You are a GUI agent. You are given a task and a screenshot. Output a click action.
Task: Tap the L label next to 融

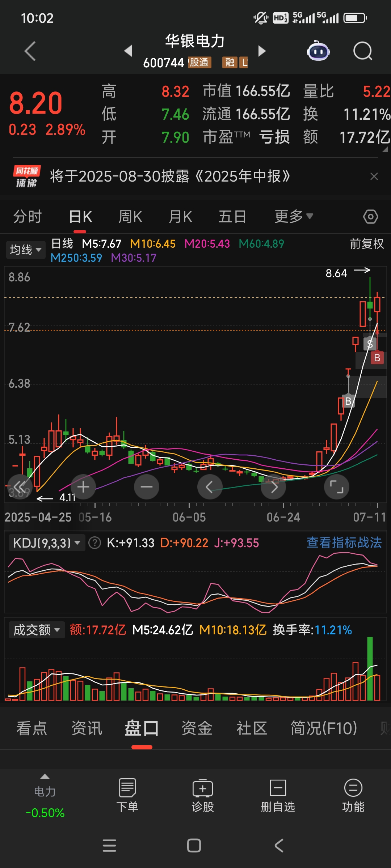pos(244,63)
